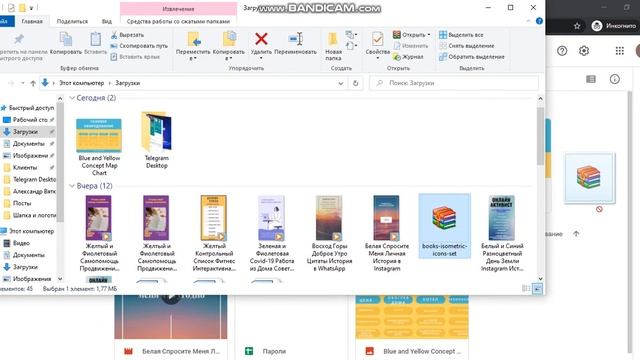
Task: Bookmark page with star in browser
Action: tap(577, 26)
